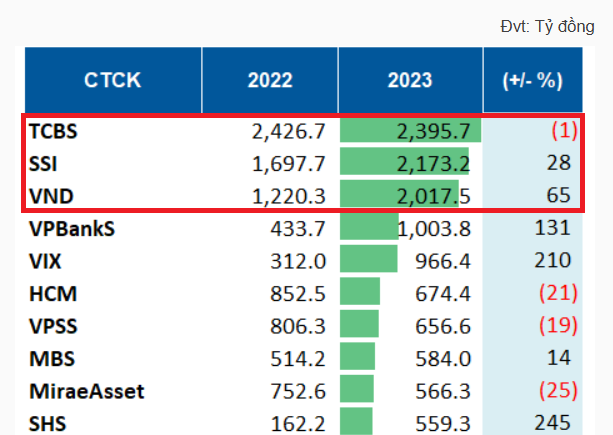613x435 pixels.
Task: Click the 162.2 value for SHS
Action: [298, 424]
